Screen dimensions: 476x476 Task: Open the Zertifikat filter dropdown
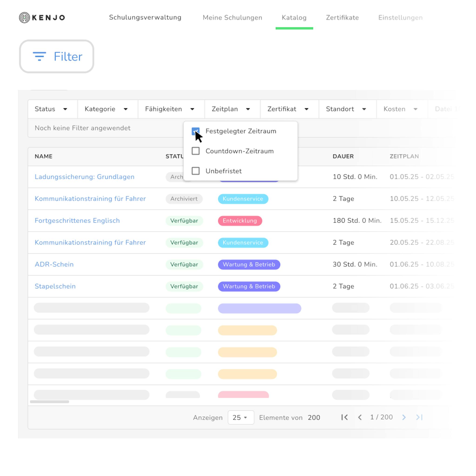[290, 109]
